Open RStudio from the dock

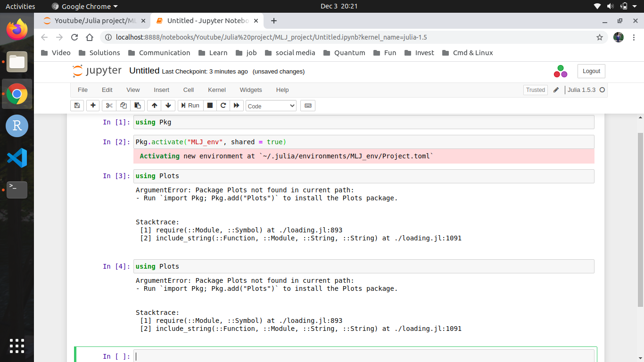(17, 126)
